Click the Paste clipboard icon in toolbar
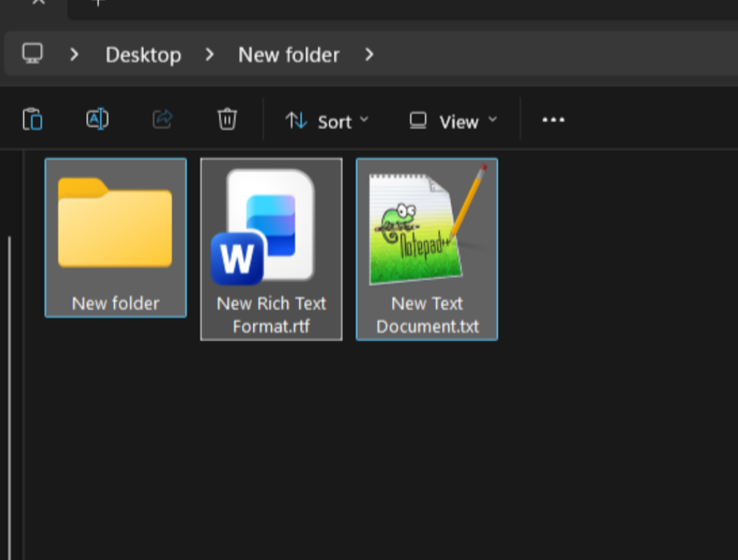 coord(32,119)
